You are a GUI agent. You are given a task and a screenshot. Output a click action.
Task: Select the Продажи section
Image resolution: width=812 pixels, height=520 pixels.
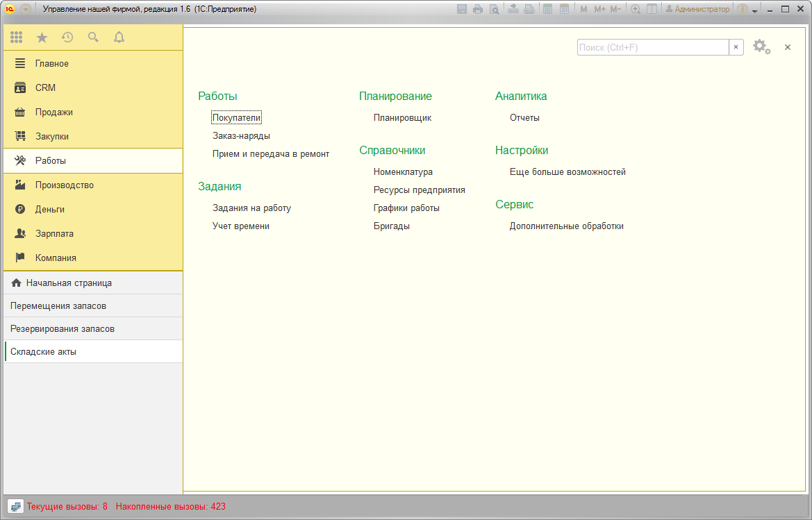tap(93, 112)
